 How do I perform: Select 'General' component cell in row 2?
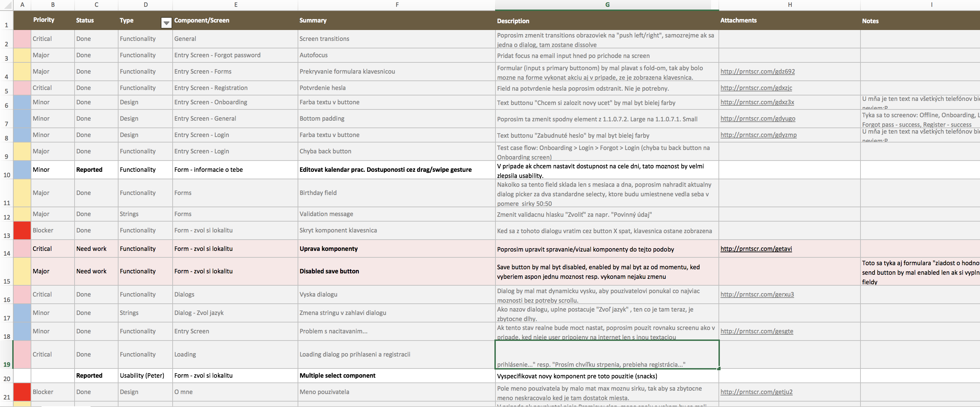235,39
